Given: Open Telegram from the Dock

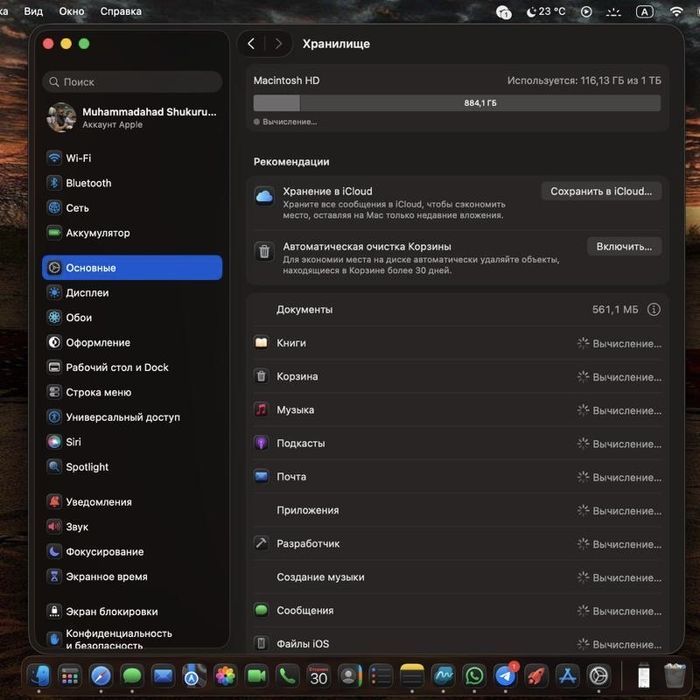Looking at the screenshot, I should pos(505,676).
